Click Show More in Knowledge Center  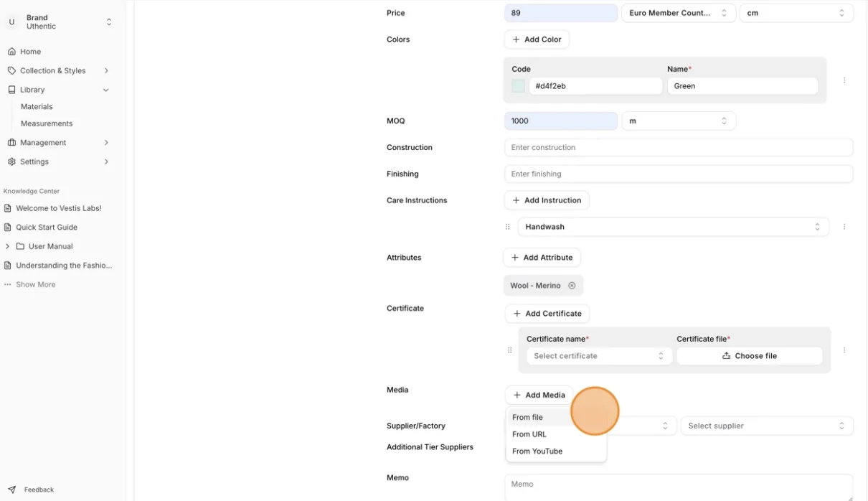click(36, 284)
